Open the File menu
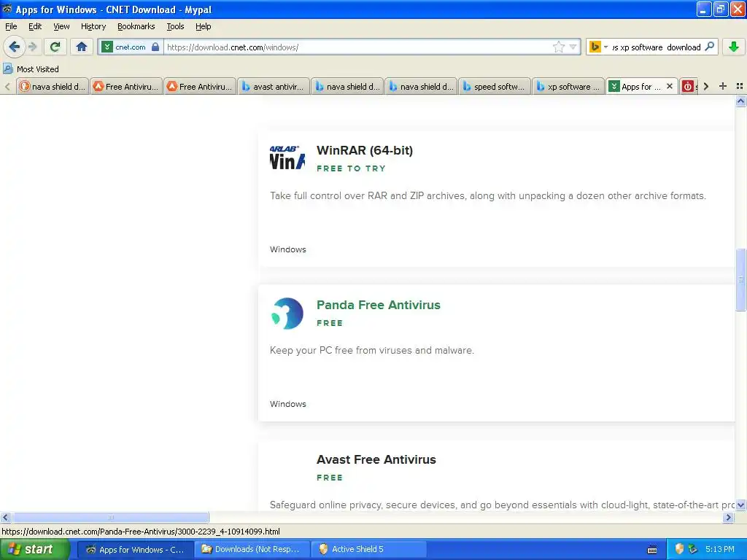The width and height of the screenshot is (747, 560). point(11,26)
